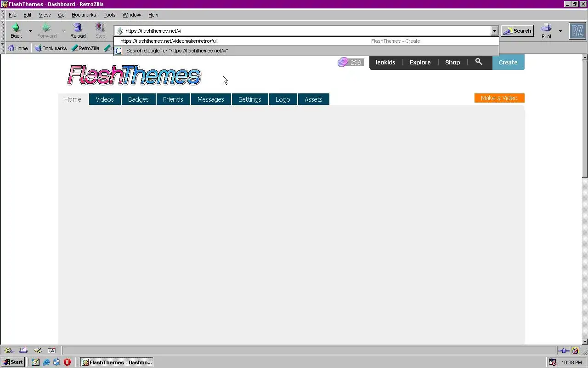This screenshot has height=368, width=588.
Task: Switch to the Logo tab
Action: click(x=283, y=99)
